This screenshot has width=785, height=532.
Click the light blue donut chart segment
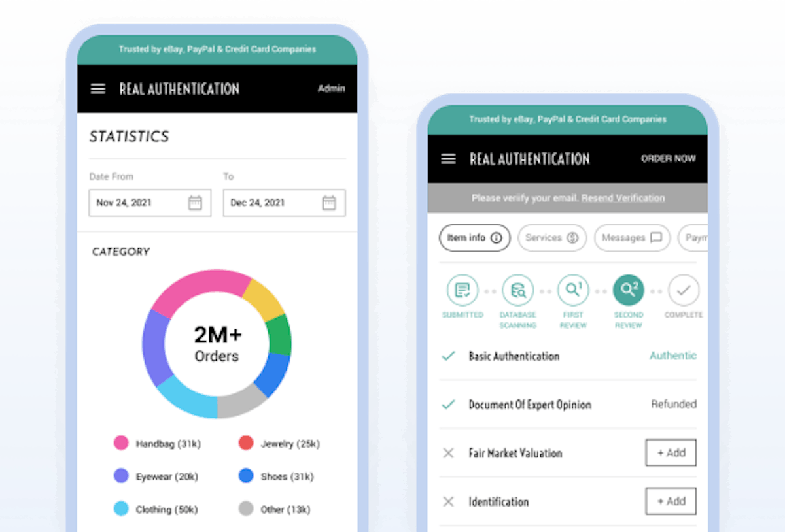pyautogui.click(x=187, y=397)
